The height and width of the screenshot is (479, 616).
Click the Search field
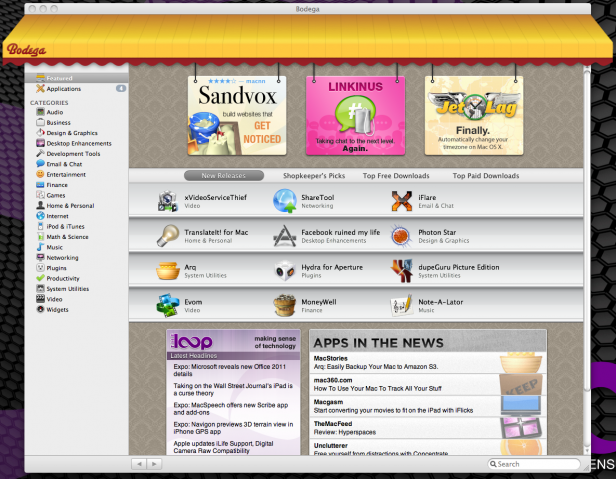(534, 464)
